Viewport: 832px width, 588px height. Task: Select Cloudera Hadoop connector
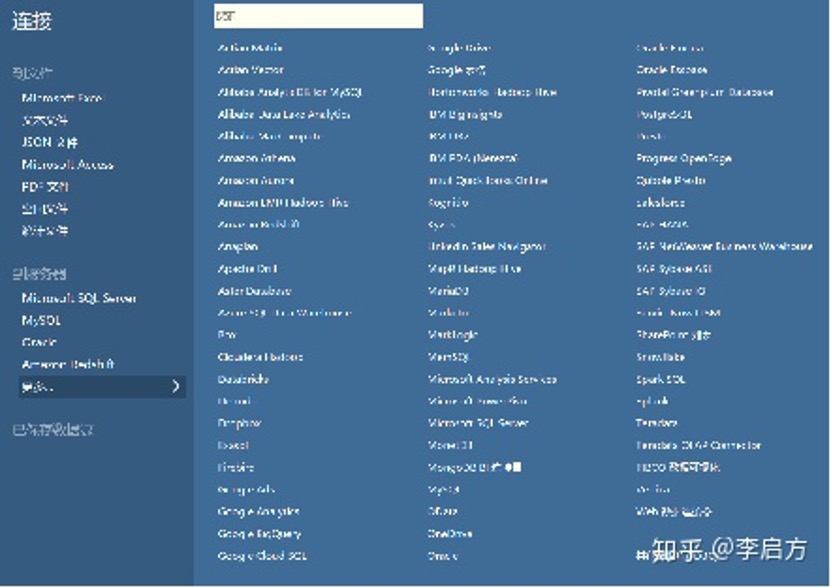[260, 357]
